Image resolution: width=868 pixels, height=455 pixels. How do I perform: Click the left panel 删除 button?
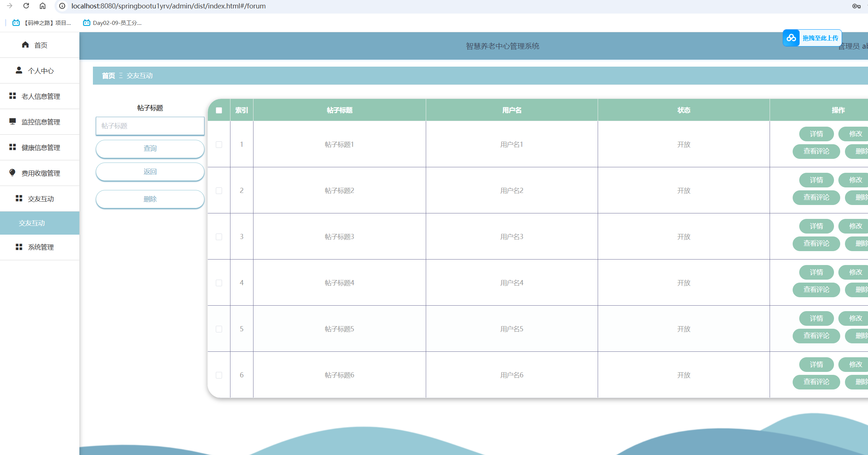[150, 199]
